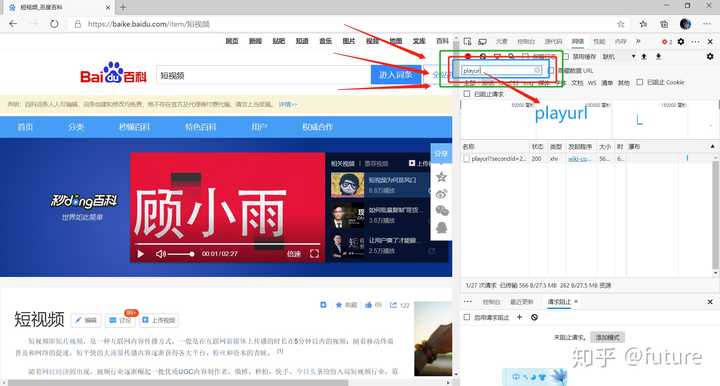Toggle the red network record button
720x386 pixels.
coord(468,56)
